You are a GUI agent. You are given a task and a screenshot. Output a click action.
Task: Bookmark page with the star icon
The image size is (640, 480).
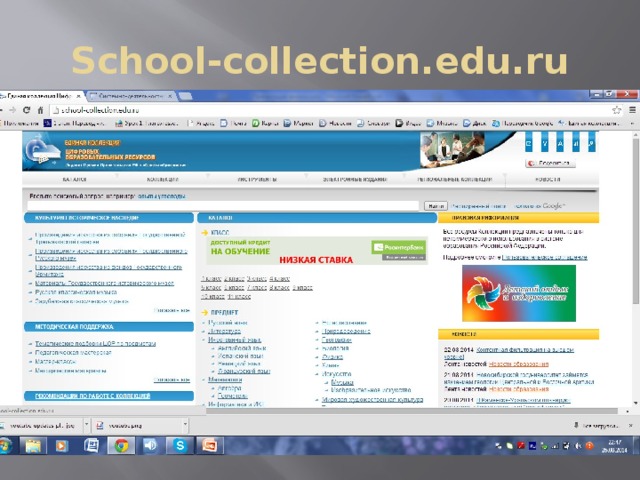coord(616,110)
